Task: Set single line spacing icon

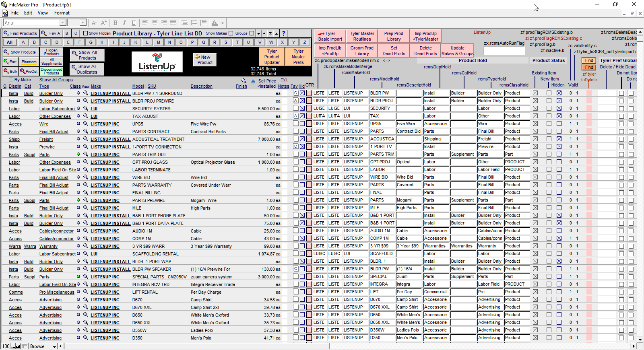Action: pos(185,23)
